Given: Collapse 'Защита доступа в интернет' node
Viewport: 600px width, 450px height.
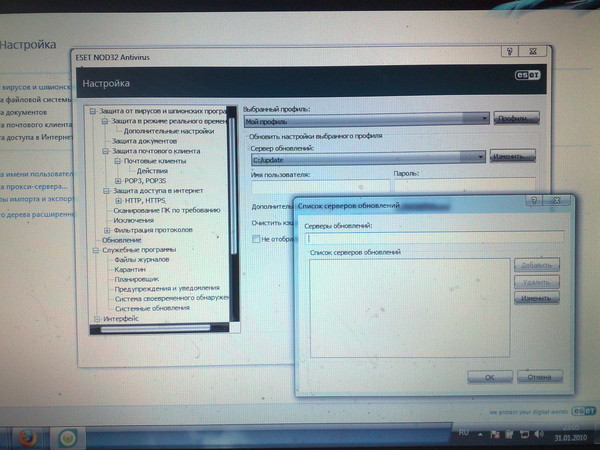Looking at the screenshot, I should click(x=106, y=191).
